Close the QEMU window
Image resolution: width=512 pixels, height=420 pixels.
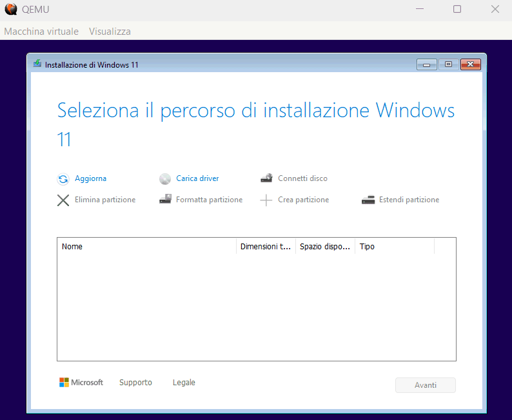(495, 9)
